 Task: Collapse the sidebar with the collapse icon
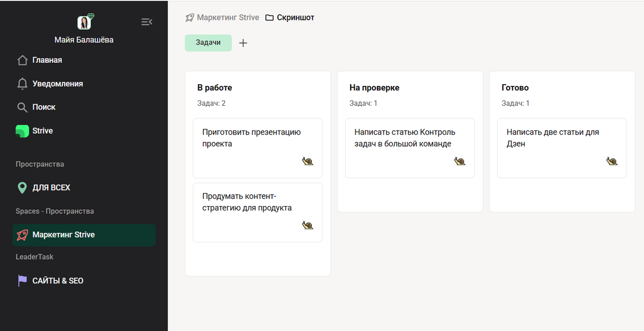coord(147,21)
